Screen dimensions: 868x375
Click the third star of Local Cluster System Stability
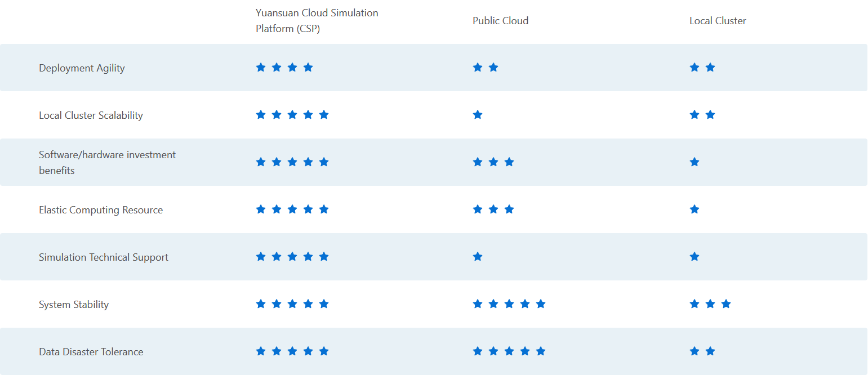[726, 304]
